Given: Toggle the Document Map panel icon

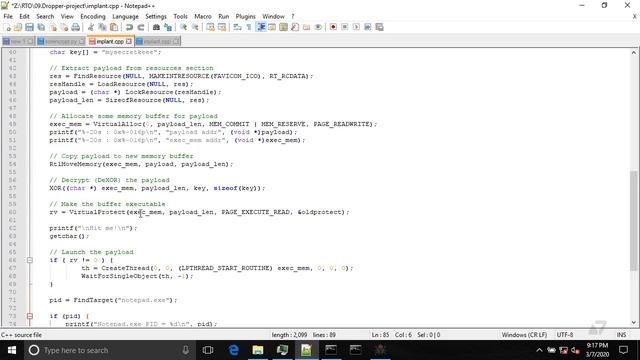Looking at the screenshot, I should coord(283,27).
